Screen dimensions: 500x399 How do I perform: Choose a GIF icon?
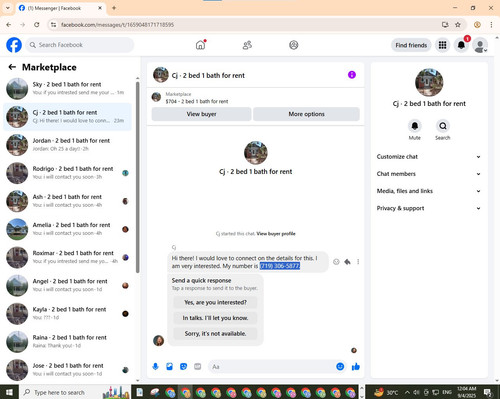198,367
